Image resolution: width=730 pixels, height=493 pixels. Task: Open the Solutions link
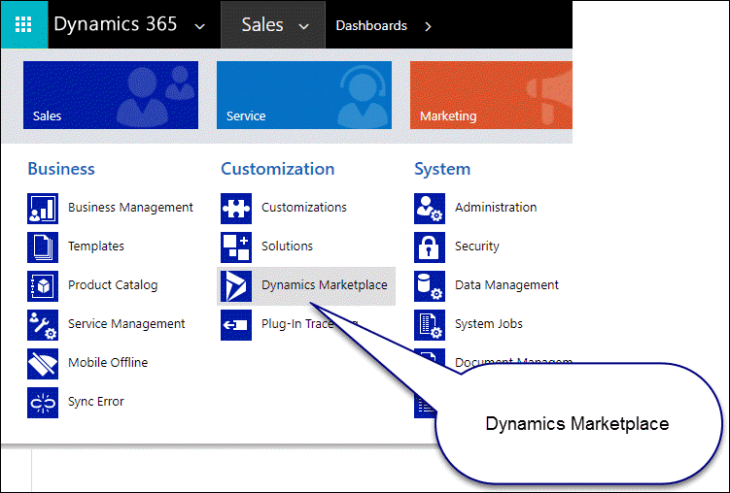point(287,246)
